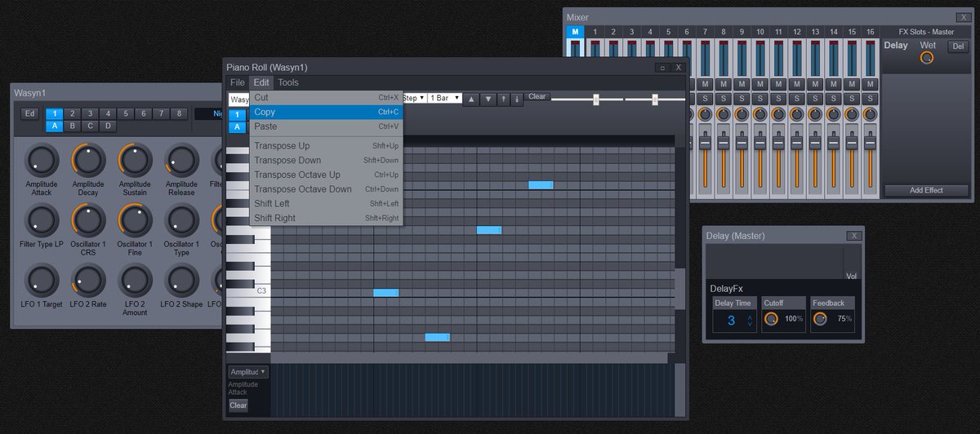Click the small down-arrow button in Piano Roll toolbar
This screenshot has height=434, width=980.
516,99
